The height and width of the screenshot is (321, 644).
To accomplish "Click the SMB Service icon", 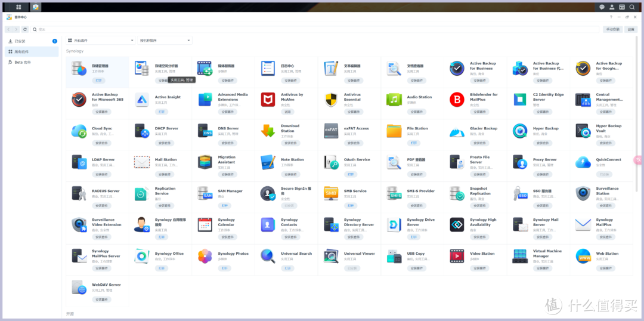I will [x=331, y=193].
